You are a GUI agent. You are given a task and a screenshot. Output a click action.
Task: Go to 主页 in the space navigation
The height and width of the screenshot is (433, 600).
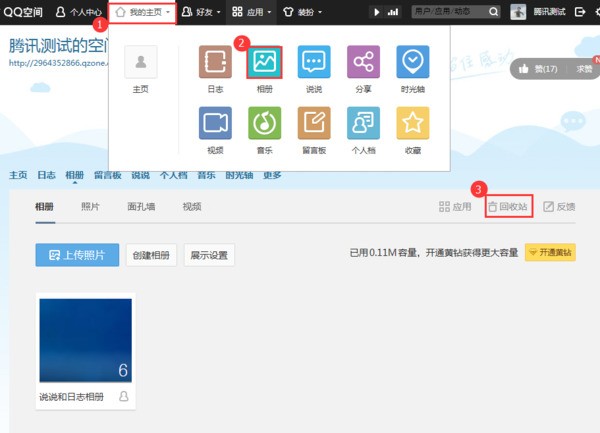pyautogui.click(x=18, y=175)
